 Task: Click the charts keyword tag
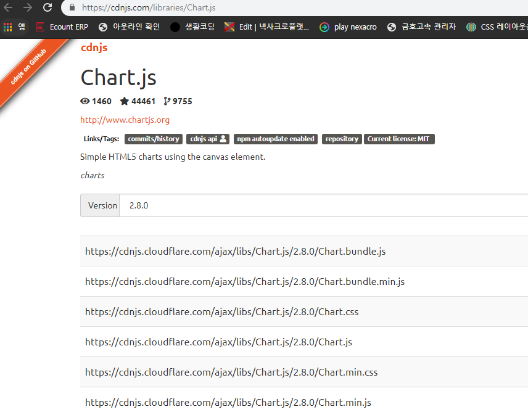(x=93, y=176)
